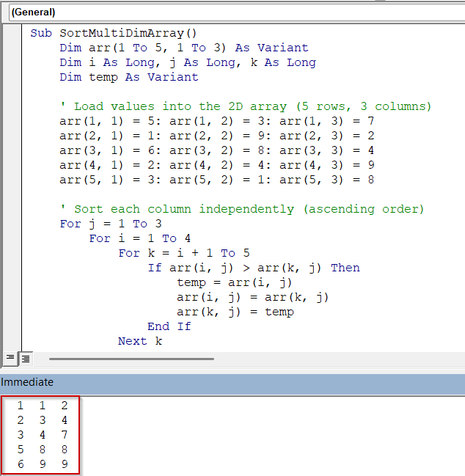The height and width of the screenshot is (476, 465).
Task: Click the 'Dim temp As Variant' line
Action: click(x=128, y=77)
